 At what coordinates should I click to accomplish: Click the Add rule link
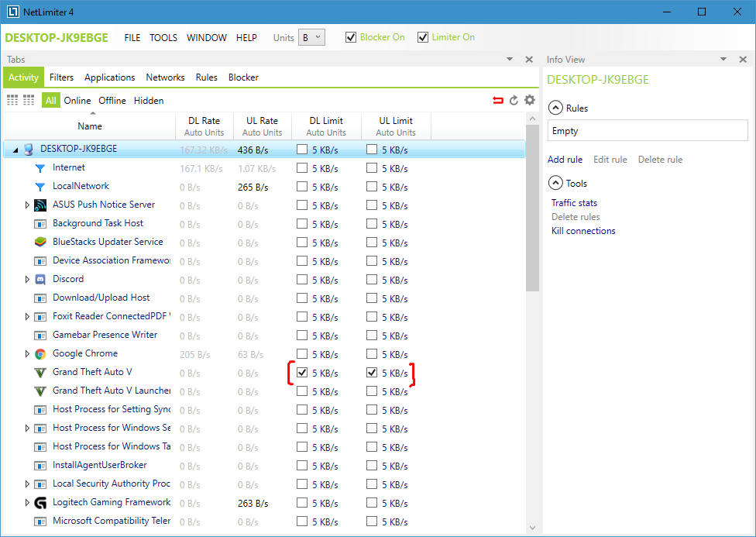click(565, 159)
